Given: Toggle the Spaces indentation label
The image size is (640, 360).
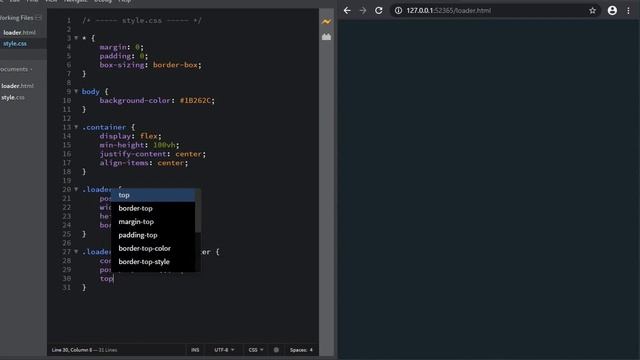Looking at the screenshot, I should (298, 350).
